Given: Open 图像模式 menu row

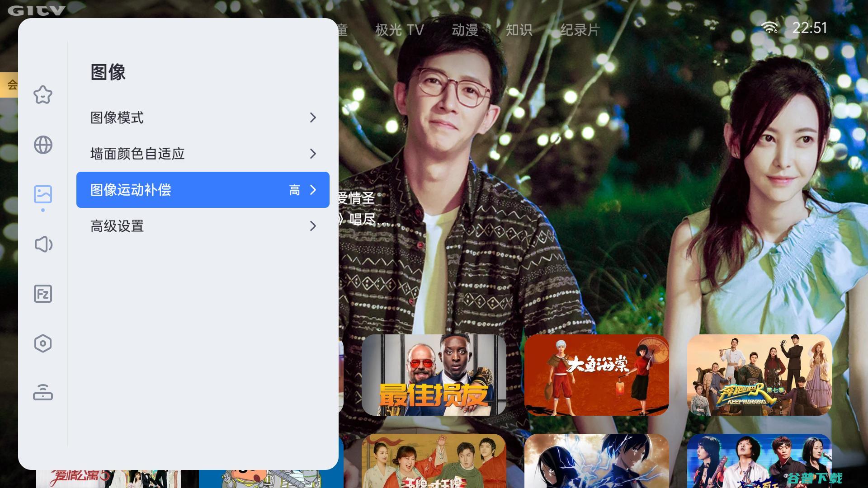Looking at the screenshot, I should pos(203,117).
